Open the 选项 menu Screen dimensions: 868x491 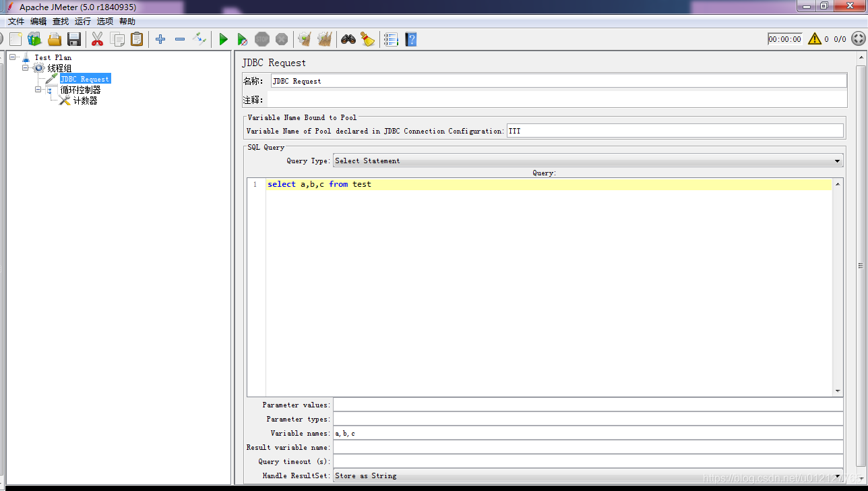105,22
